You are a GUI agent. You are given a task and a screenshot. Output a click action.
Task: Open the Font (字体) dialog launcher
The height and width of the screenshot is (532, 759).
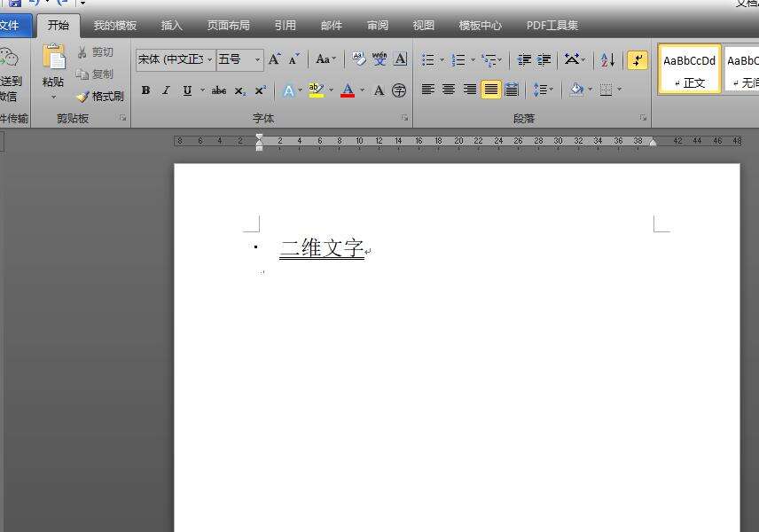pos(404,118)
